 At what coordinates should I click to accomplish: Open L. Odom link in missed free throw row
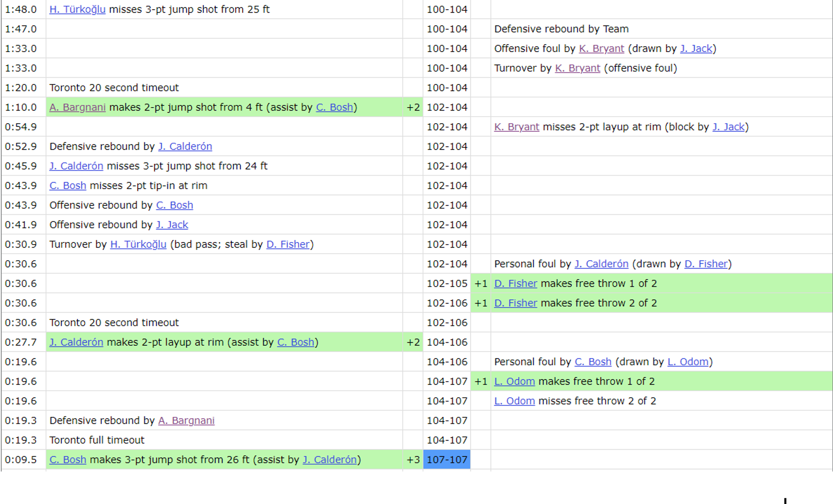point(514,401)
